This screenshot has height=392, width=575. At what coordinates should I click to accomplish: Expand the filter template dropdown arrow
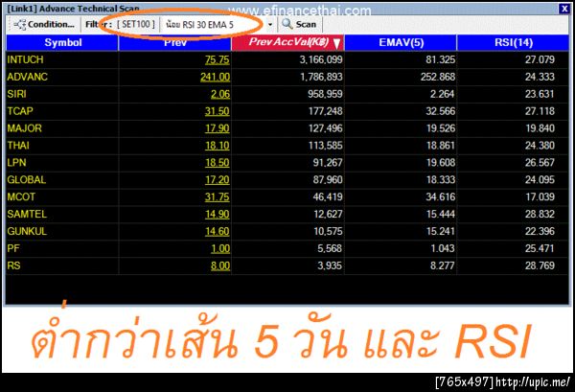tap(270, 25)
